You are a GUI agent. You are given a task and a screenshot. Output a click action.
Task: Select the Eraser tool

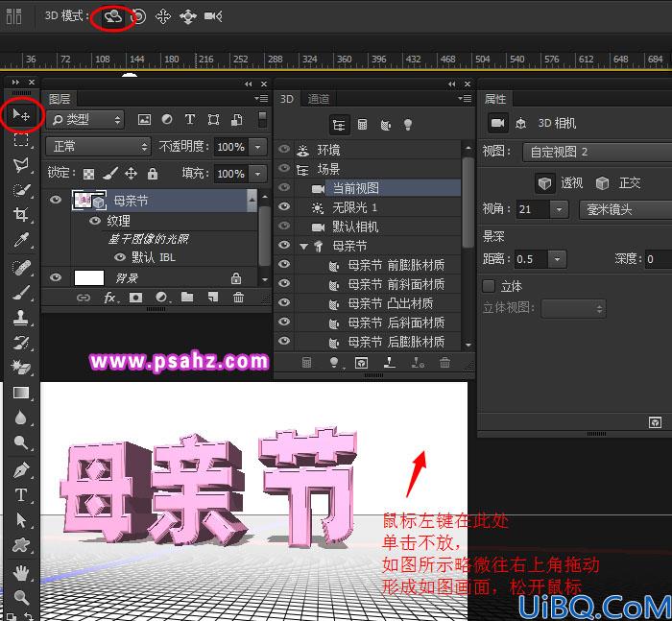(20, 368)
